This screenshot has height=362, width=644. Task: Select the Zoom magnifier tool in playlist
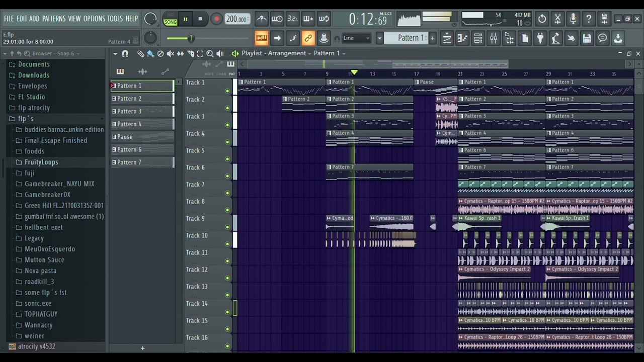click(x=210, y=54)
